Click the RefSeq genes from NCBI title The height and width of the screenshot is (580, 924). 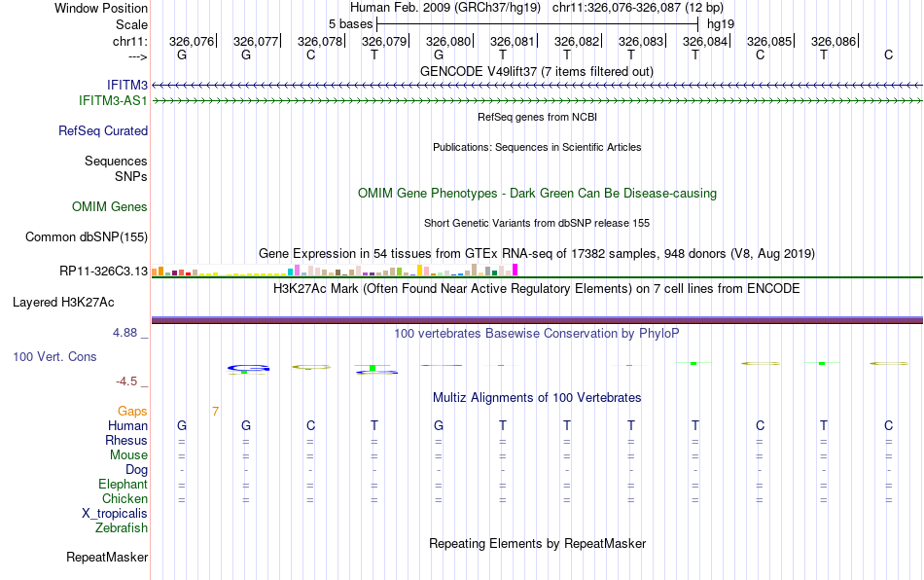coord(538,118)
